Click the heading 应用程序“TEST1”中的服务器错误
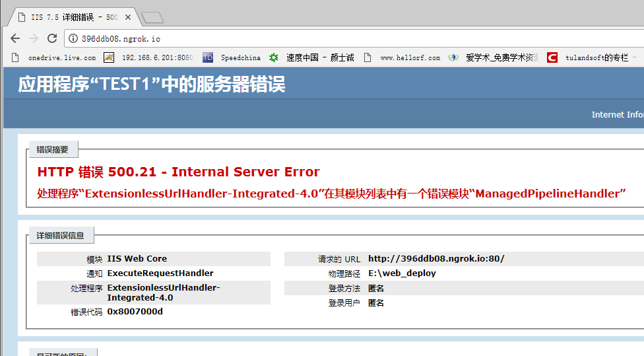This screenshot has height=356, width=644. point(152,85)
